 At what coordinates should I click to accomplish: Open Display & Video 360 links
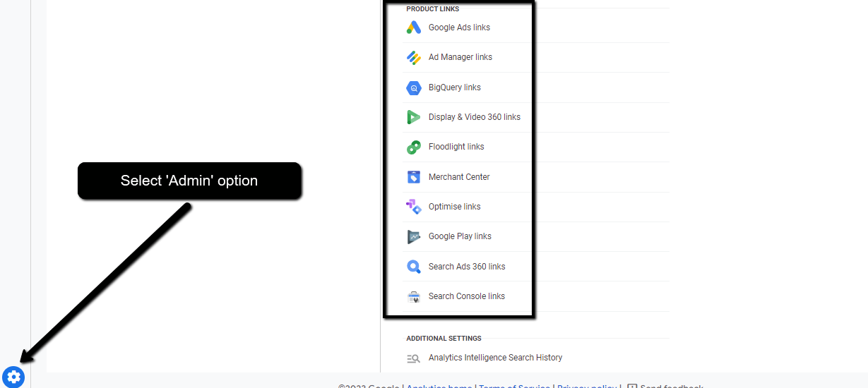click(475, 117)
